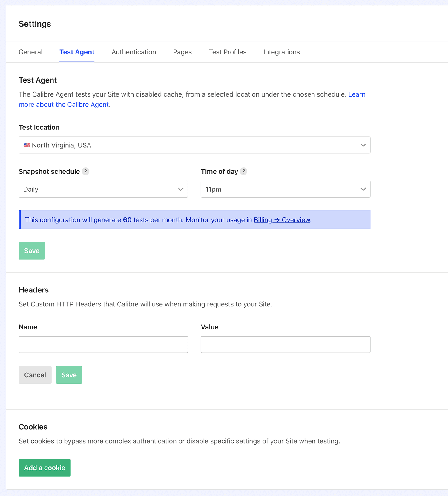Click the Time of day help icon

coord(243,171)
